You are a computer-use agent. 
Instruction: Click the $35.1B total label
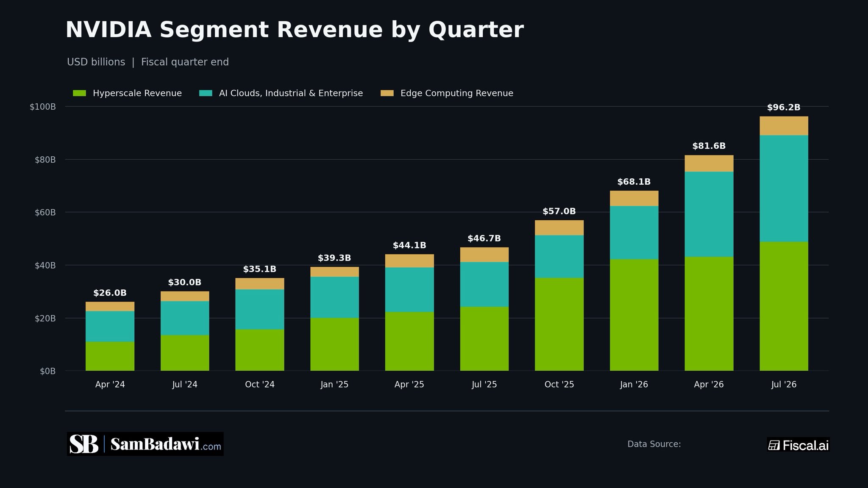pos(259,269)
